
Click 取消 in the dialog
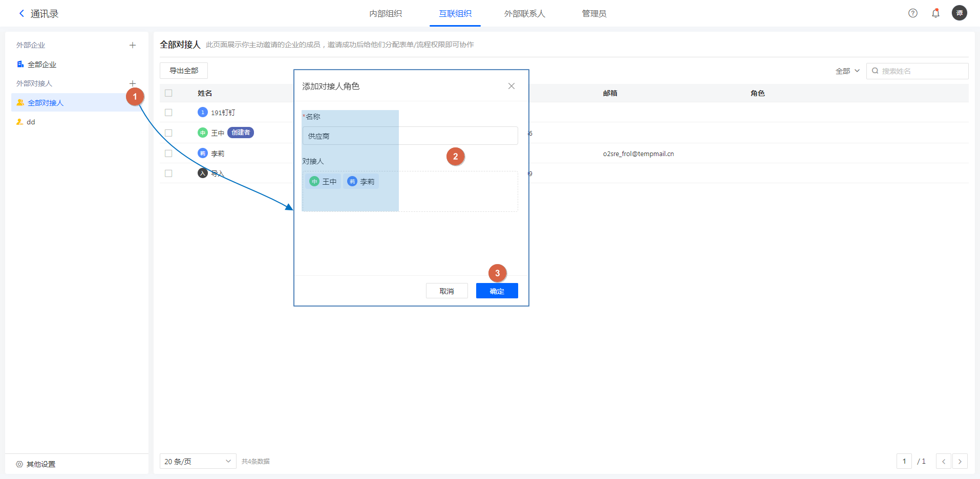click(447, 291)
